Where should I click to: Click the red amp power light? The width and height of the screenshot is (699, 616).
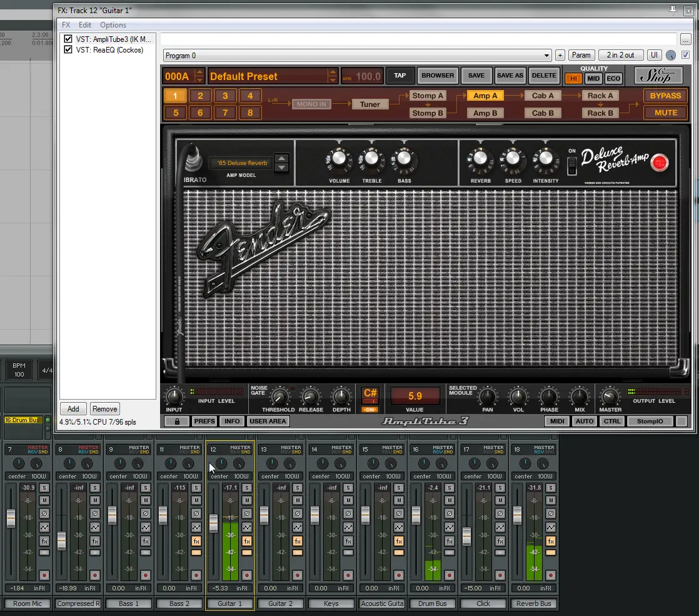click(x=660, y=163)
